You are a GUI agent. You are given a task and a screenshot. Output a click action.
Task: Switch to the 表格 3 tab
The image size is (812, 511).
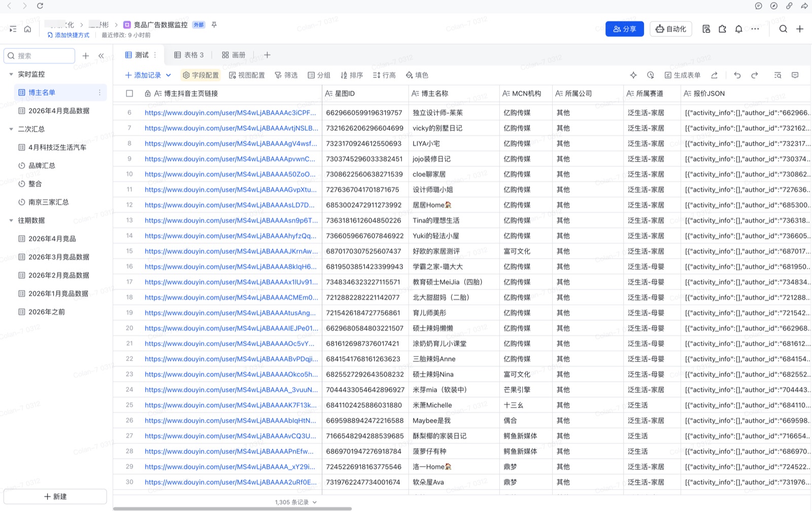coord(189,55)
